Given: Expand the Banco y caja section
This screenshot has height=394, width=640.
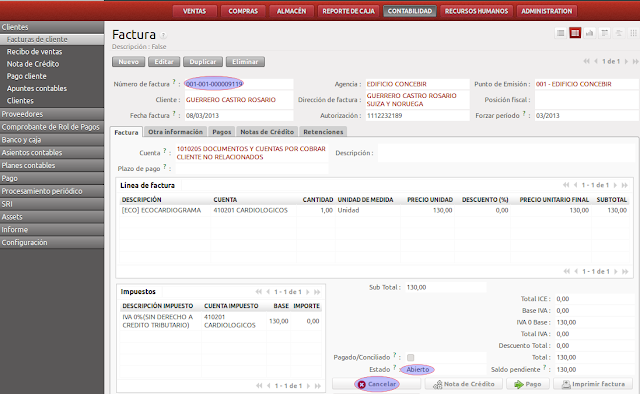Looking at the screenshot, I should (52, 140).
